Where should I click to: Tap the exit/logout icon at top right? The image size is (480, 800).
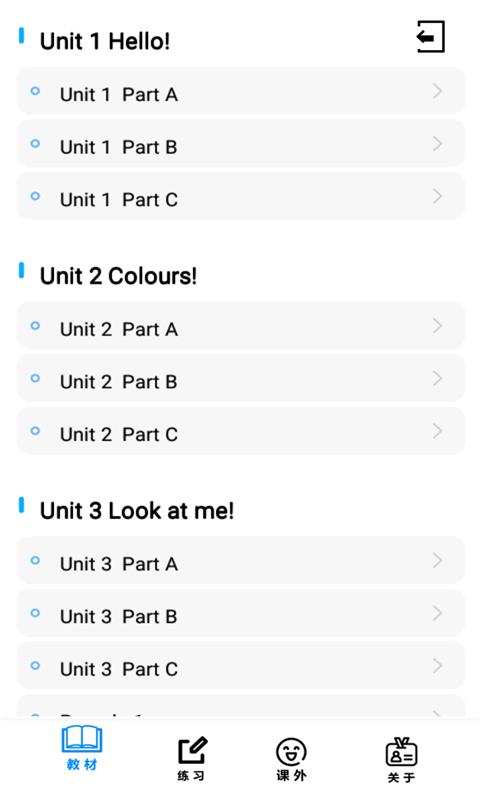431,37
